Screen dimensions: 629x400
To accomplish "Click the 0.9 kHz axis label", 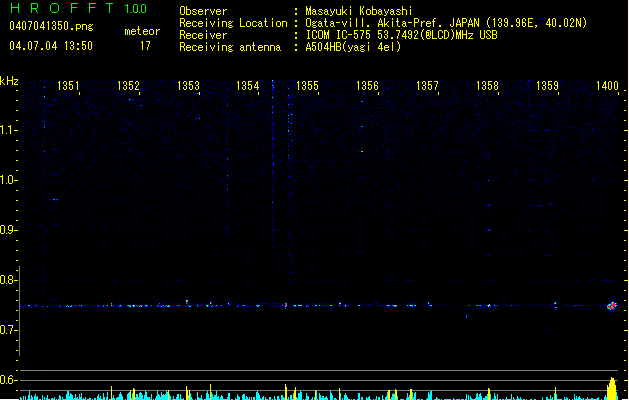I will [x=8, y=230].
